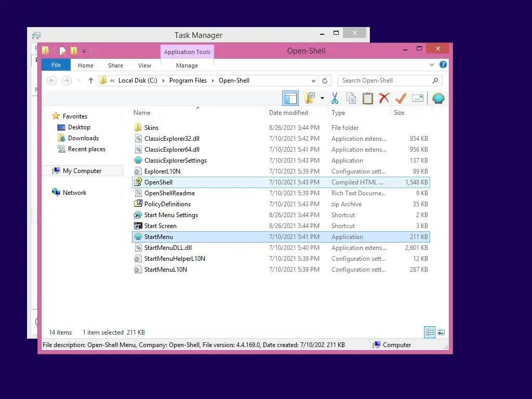532x399 pixels.
Task: Select Favorites in navigation pane
Action: (75, 116)
